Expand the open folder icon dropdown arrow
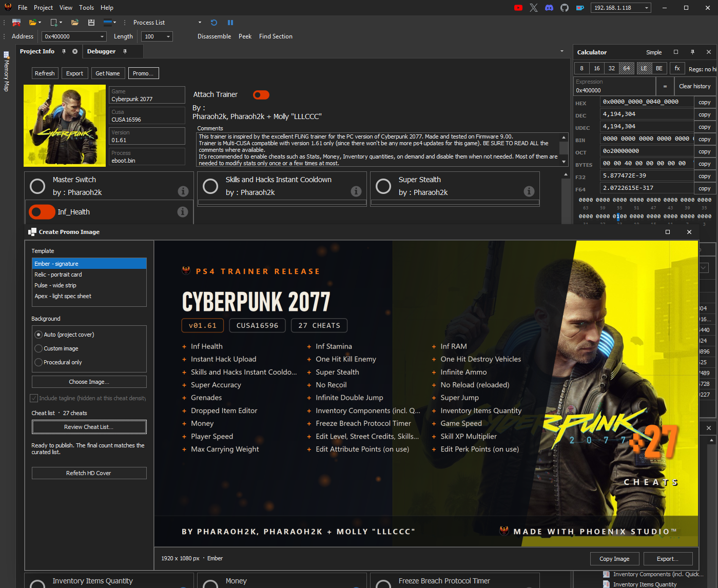 40,23
